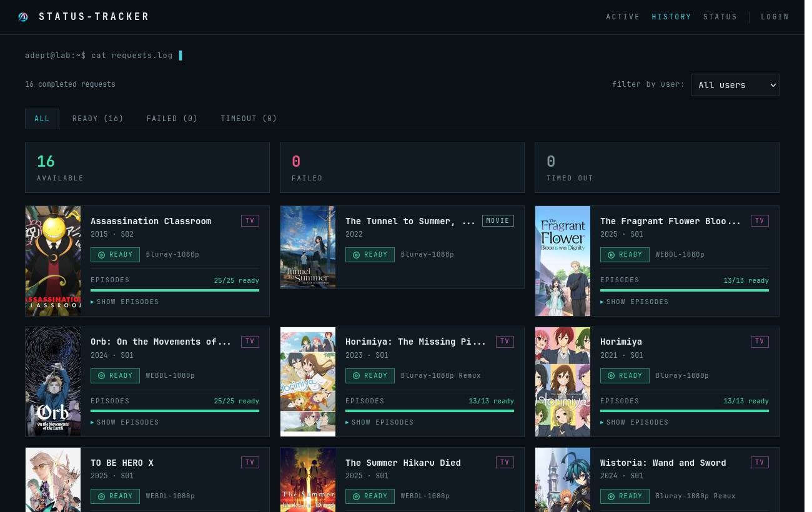
Task: Expand Show Episodes for The Fragrant Flower
Action: point(635,302)
